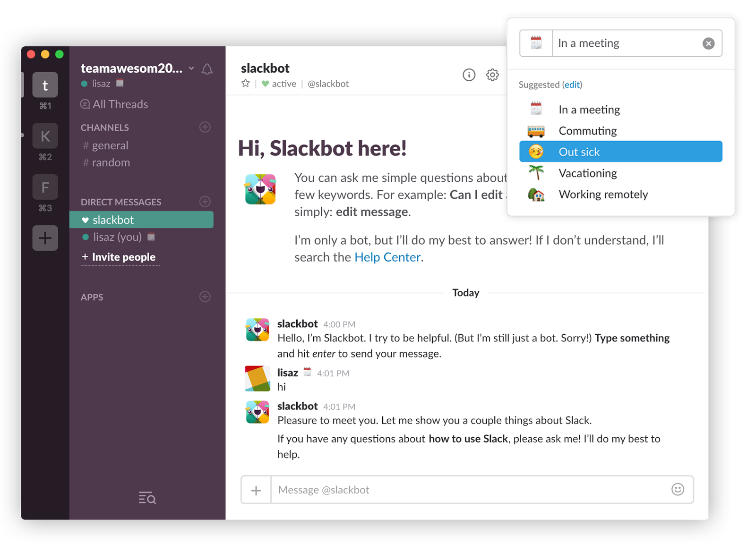Edit suggested statuses link
This screenshot has width=756, height=543.
572,85
